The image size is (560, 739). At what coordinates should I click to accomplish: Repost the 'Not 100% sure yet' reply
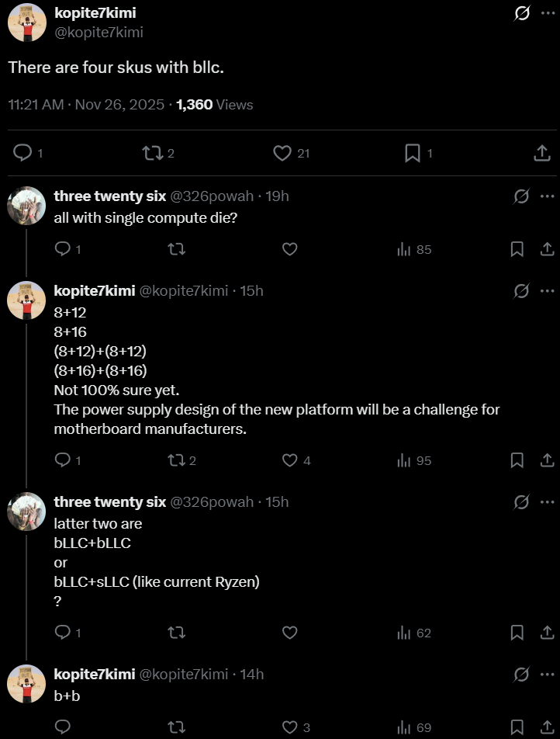point(177,460)
